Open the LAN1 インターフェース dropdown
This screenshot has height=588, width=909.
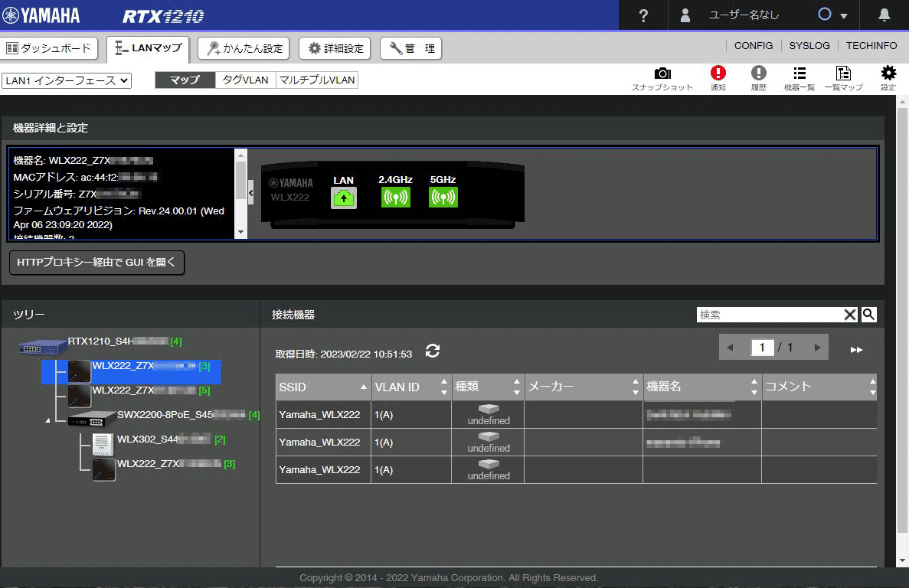click(x=66, y=80)
